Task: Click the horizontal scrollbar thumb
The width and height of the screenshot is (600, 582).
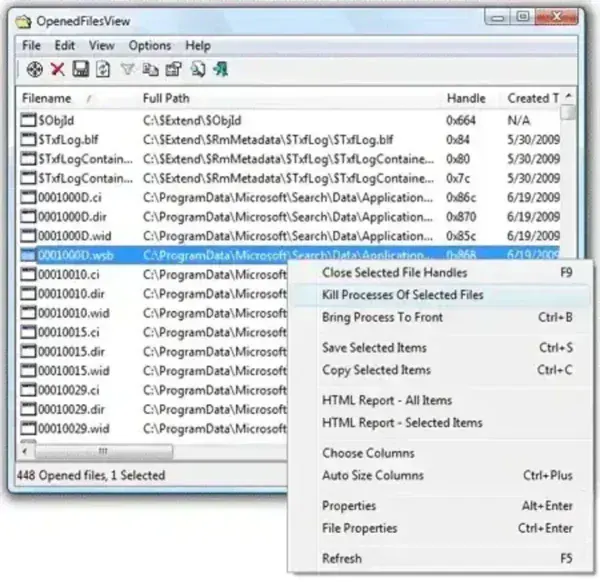Action: (103, 452)
